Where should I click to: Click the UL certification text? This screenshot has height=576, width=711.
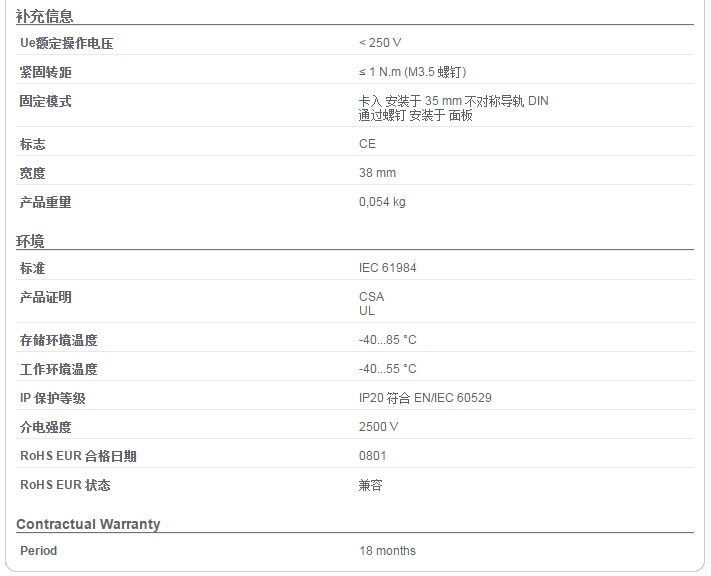click(x=367, y=311)
